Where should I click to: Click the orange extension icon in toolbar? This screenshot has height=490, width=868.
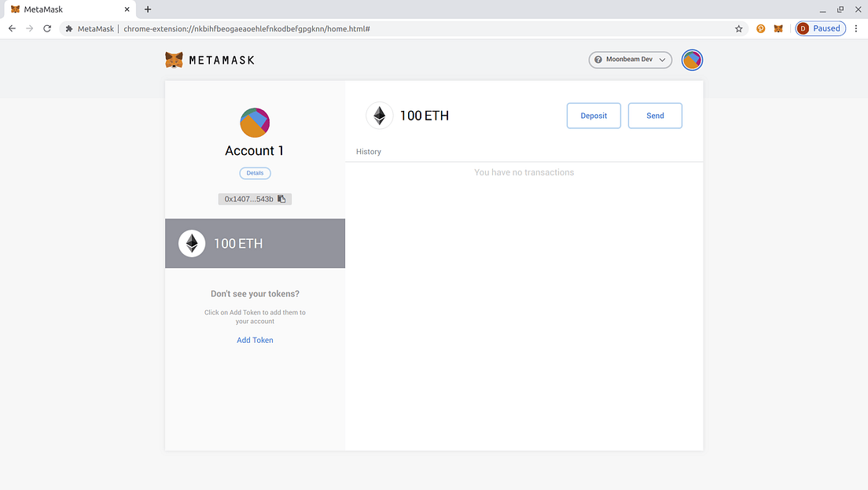pos(760,29)
